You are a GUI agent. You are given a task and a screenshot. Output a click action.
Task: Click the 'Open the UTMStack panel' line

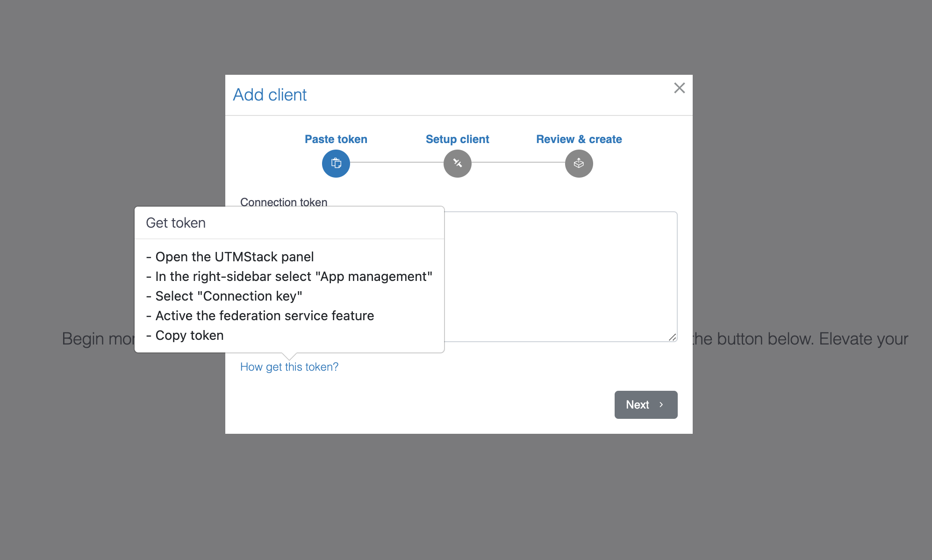(229, 257)
